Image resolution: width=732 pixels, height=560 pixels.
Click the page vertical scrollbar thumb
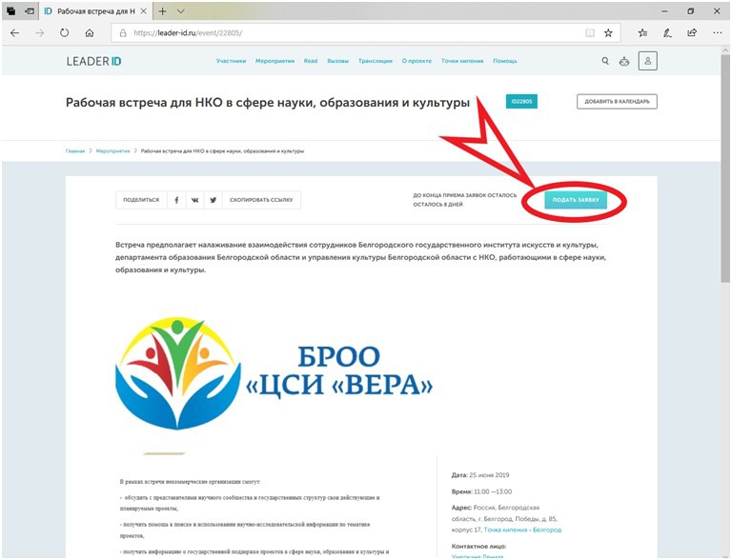click(725, 168)
